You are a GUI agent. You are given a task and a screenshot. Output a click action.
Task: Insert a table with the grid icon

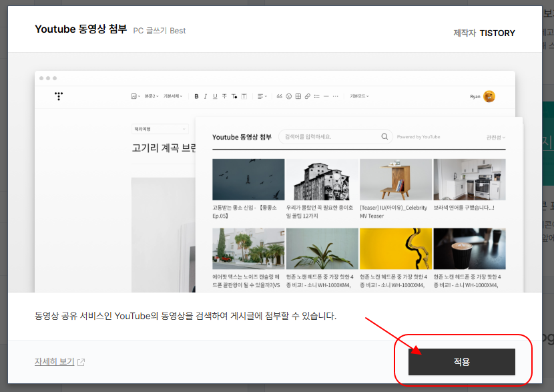[x=298, y=96]
